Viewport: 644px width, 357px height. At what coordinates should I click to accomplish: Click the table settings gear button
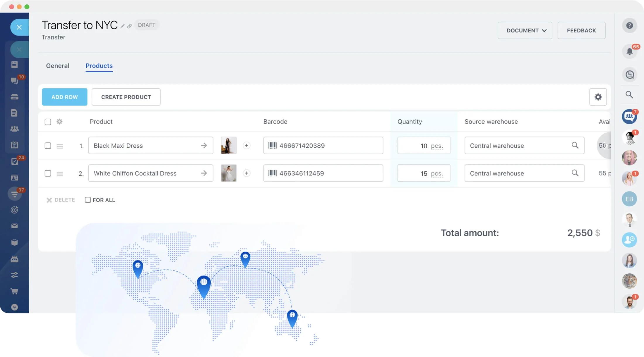[x=598, y=97]
